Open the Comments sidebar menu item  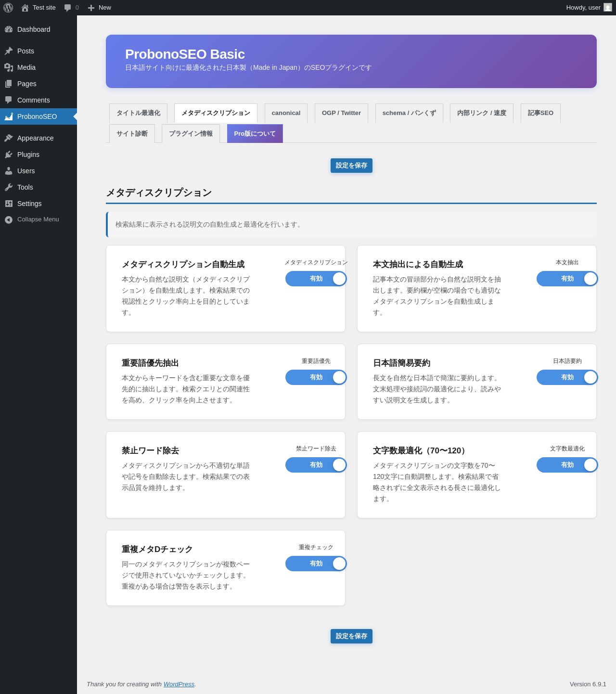(38, 100)
